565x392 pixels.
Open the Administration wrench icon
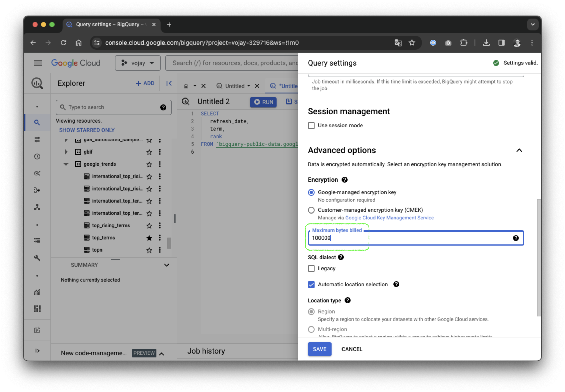pyautogui.click(x=37, y=258)
